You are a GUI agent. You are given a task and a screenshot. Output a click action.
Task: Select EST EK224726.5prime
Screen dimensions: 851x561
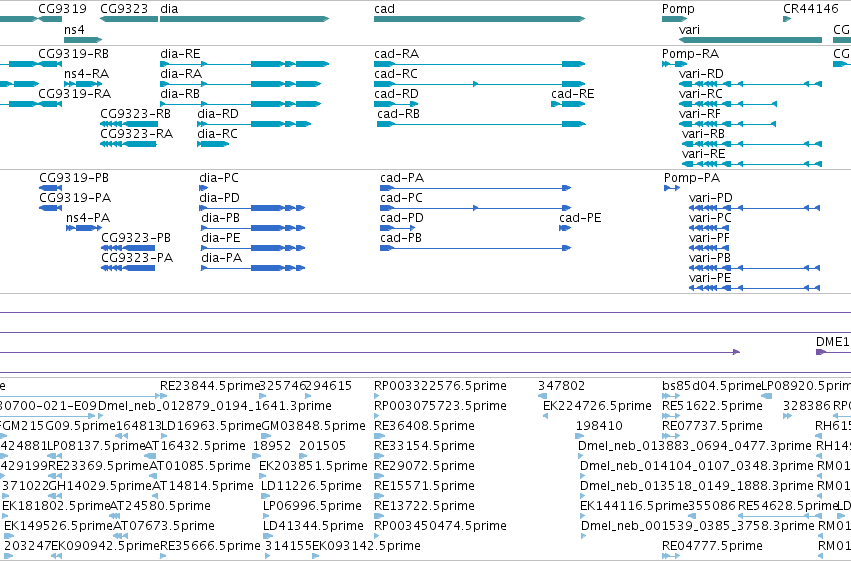click(597, 406)
